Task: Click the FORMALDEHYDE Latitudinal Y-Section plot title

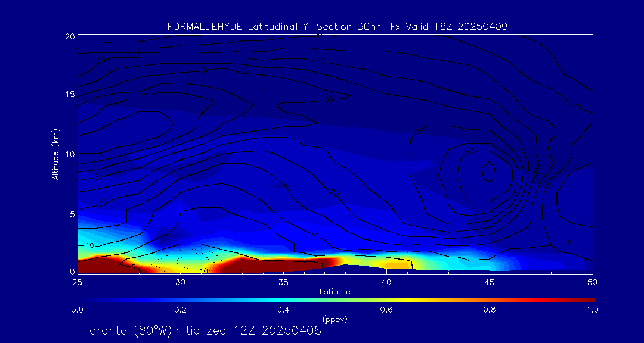Action: pos(337,27)
